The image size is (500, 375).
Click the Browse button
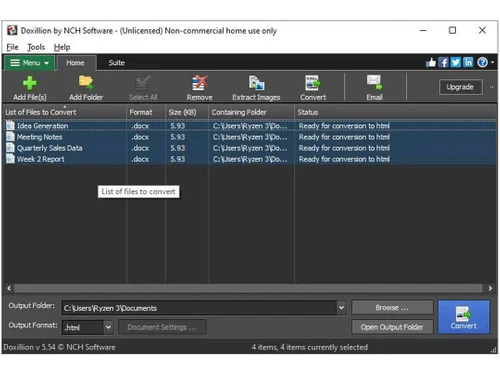point(392,307)
